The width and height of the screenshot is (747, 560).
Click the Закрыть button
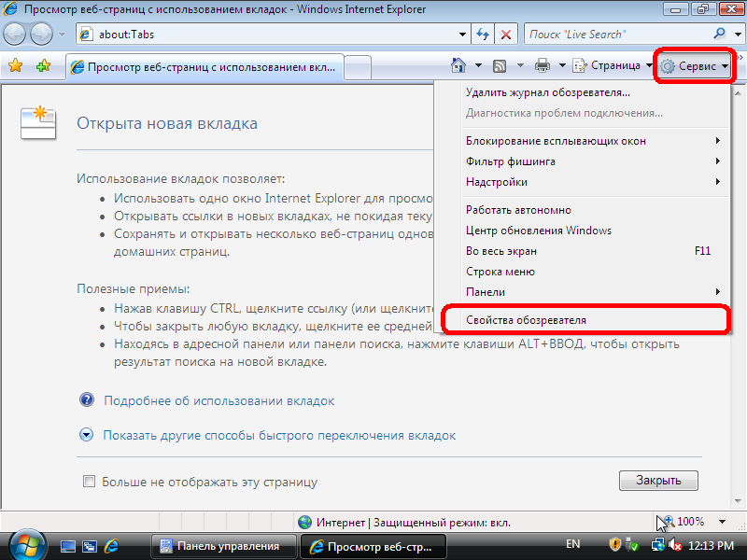[x=658, y=481]
